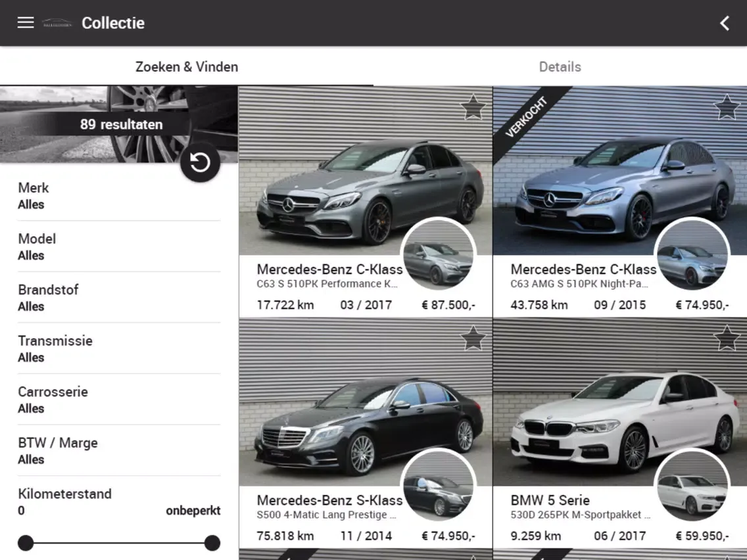The height and width of the screenshot is (560, 747).
Task: Star the Mercedes-Benz S-Klasse listing
Action: point(473,338)
